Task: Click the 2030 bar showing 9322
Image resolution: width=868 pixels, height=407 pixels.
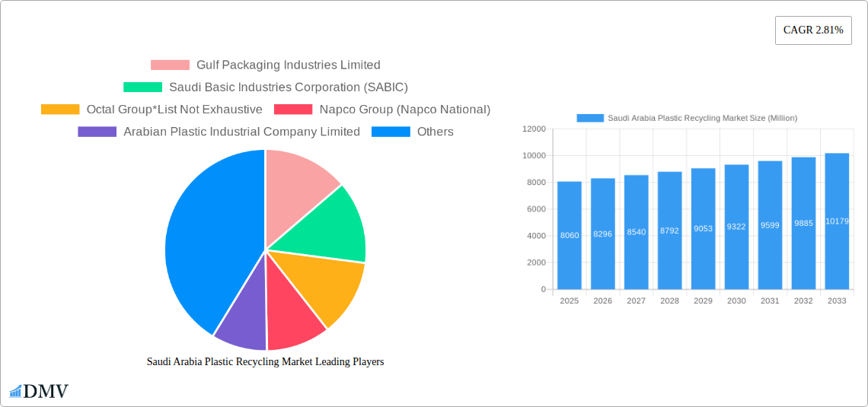Action: tap(737, 227)
